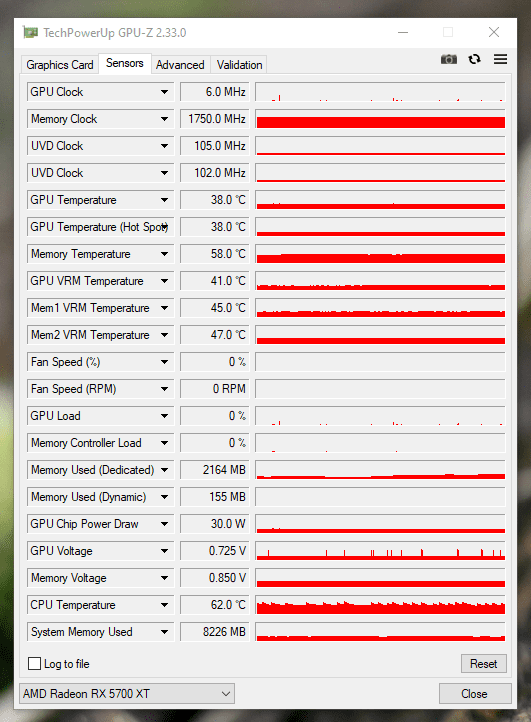This screenshot has height=722, width=531.
Task: Click the 155 MB dynamic memory value
Action: point(215,497)
